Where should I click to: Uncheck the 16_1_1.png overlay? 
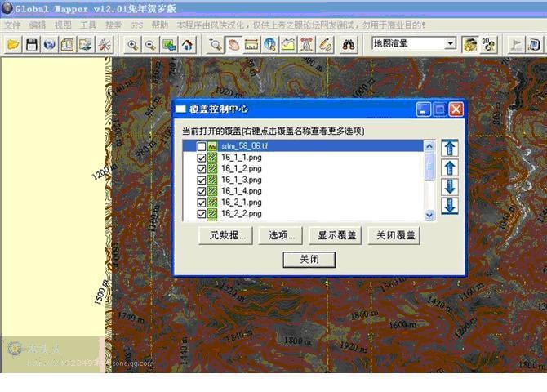201,158
